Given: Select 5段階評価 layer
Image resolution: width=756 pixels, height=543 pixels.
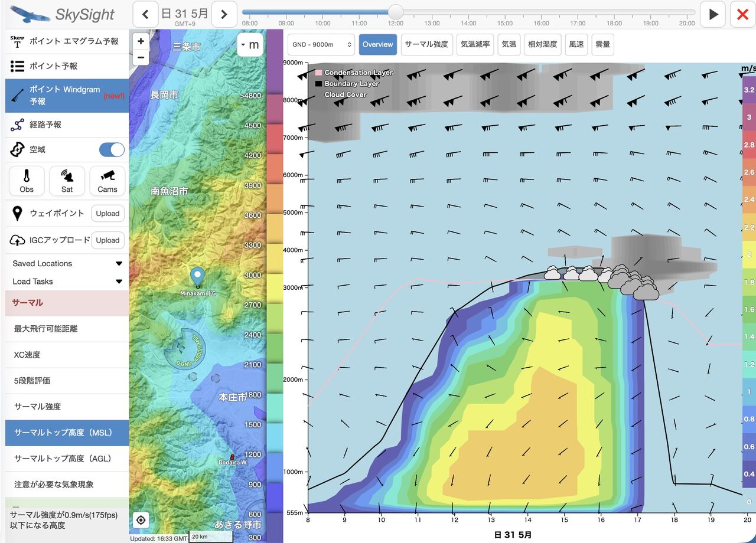Looking at the screenshot, I should tap(67, 381).
